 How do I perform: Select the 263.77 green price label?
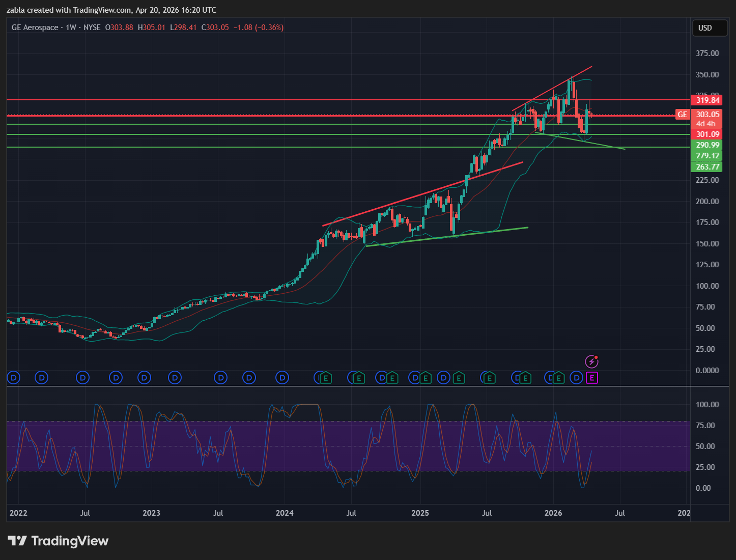tap(707, 167)
